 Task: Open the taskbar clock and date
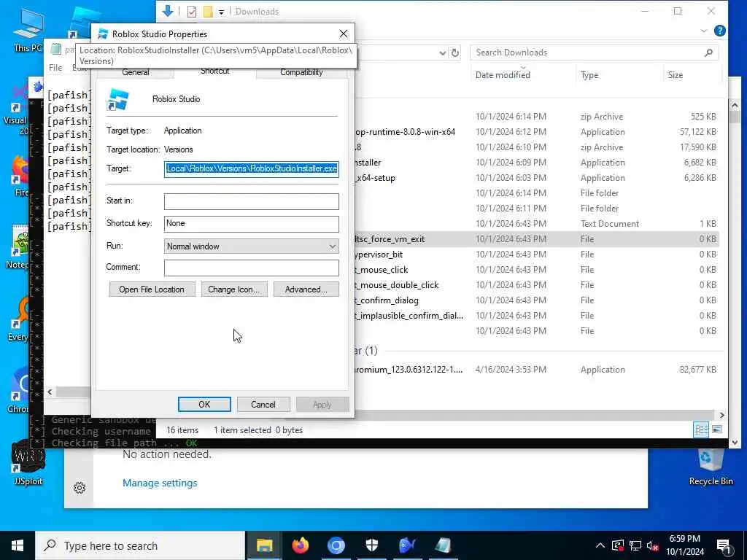click(684, 545)
